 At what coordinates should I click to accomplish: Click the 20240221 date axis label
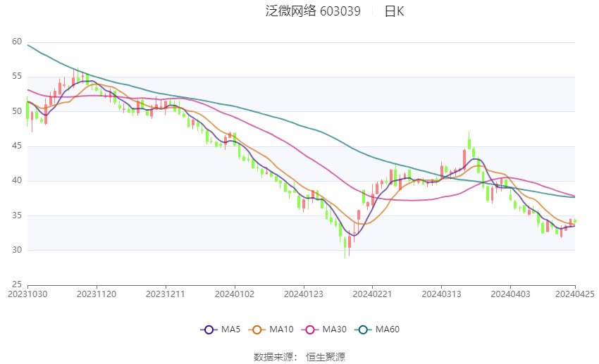(373, 294)
